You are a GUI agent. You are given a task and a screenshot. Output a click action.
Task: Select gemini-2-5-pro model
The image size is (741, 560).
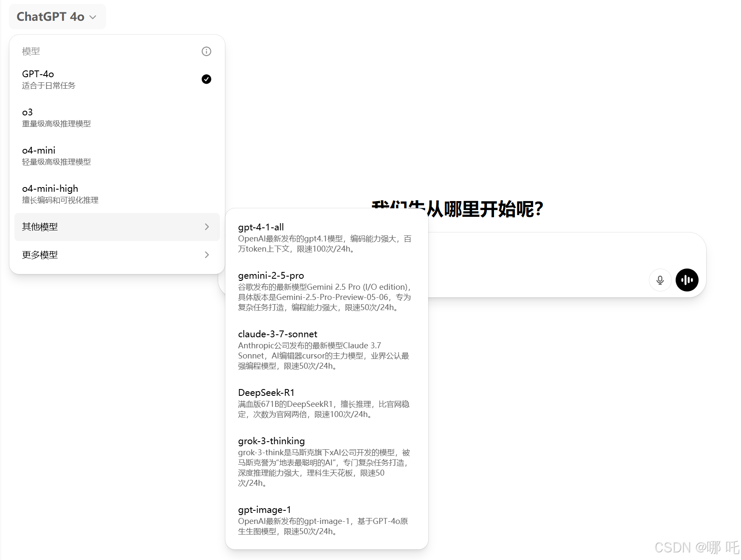(x=326, y=291)
